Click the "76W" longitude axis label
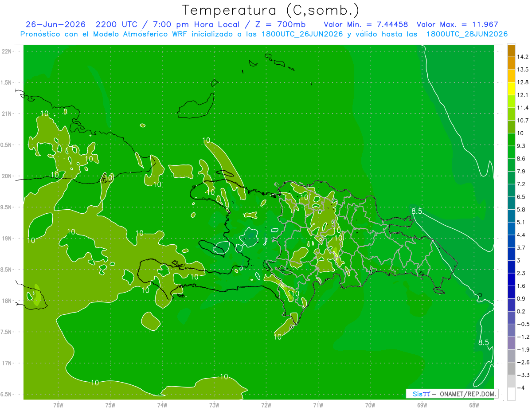 pyautogui.click(x=58, y=405)
